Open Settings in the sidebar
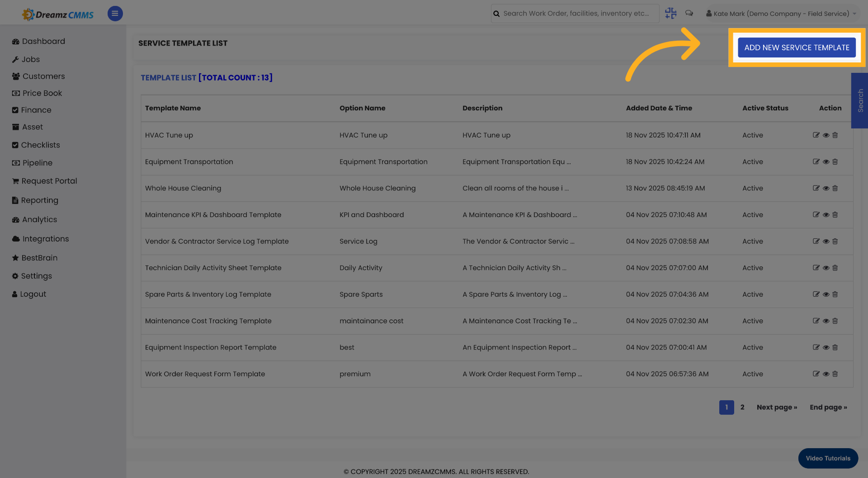The image size is (868, 478). [32, 276]
